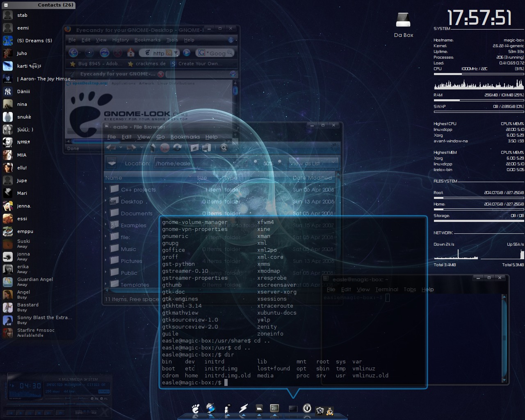Viewport: 525px width, 420px height.
Task: Open the home folder in File Browser toolbar
Action: [194, 148]
